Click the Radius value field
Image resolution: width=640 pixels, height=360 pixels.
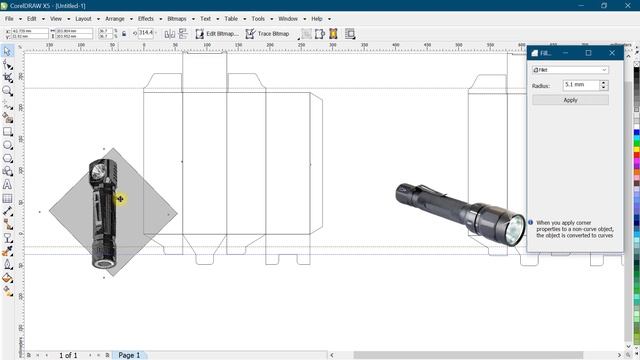(581, 85)
